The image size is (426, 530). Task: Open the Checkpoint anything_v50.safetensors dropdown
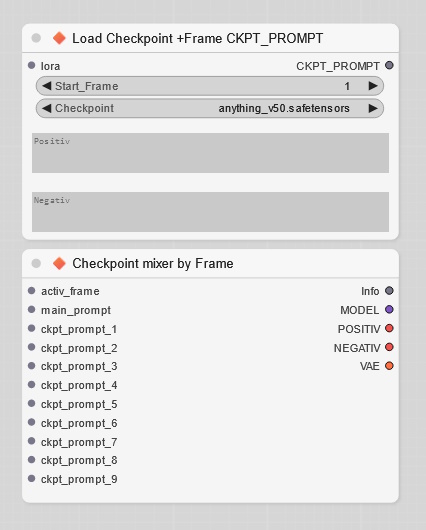click(x=210, y=109)
